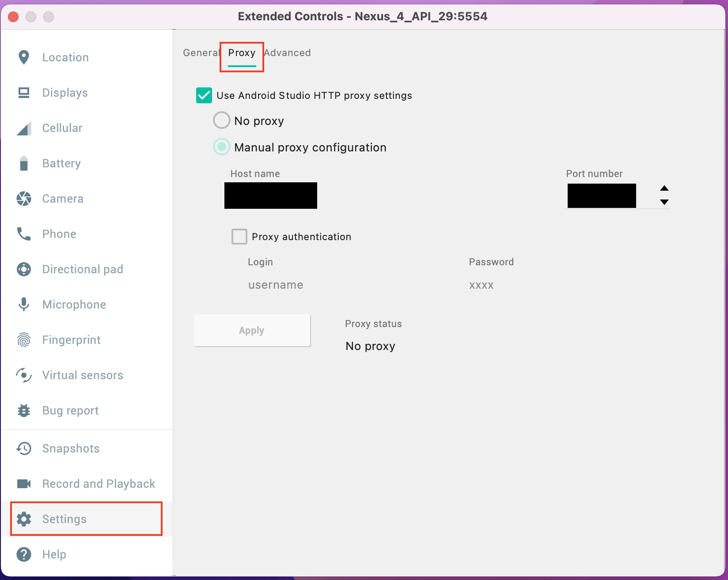Select Manual proxy configuration radio button
The image size is (728, 580).
click(x=222, y=147)
